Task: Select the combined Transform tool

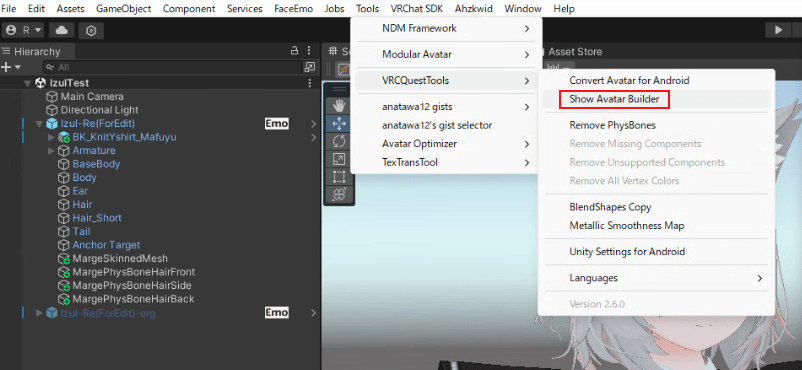Action: (x=339, y=194)
